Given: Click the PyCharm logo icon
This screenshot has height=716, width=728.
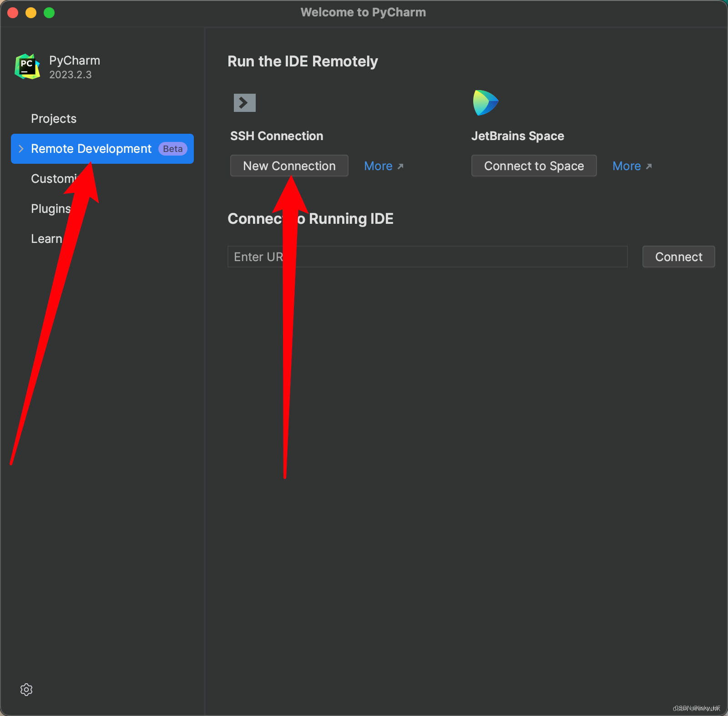Looking at the screenshot, I should pos(26,66).
